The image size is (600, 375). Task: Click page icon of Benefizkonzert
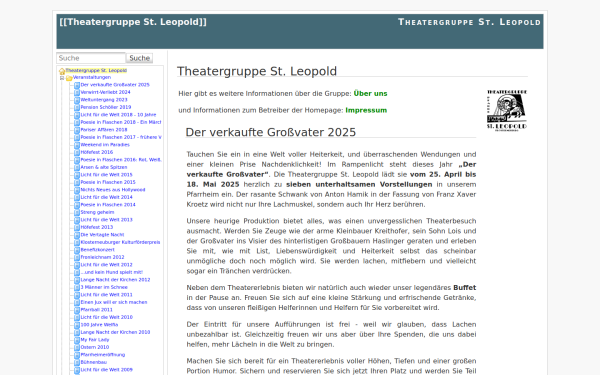[77, 250]
